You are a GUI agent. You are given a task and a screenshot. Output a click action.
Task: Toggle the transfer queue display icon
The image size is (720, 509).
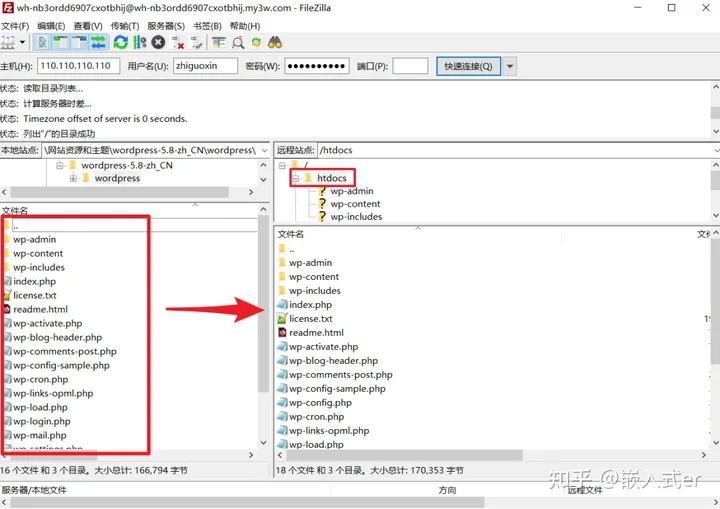point(98,42)
